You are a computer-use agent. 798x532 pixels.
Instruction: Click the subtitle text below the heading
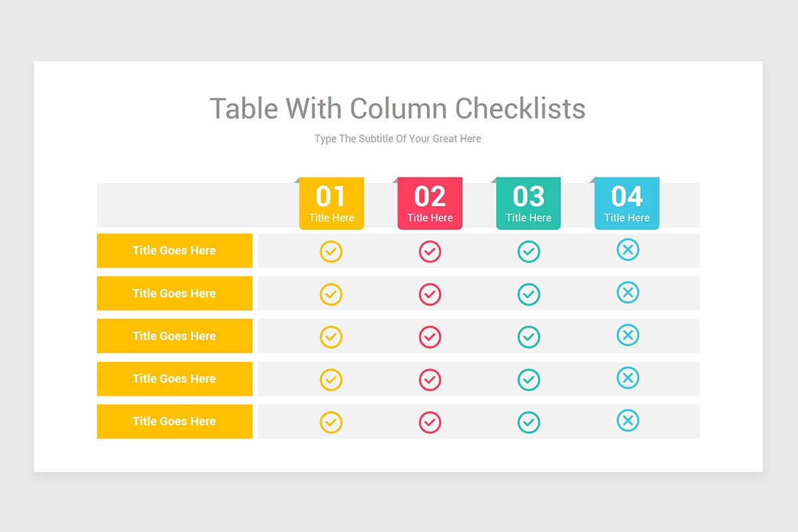[398, 139]
